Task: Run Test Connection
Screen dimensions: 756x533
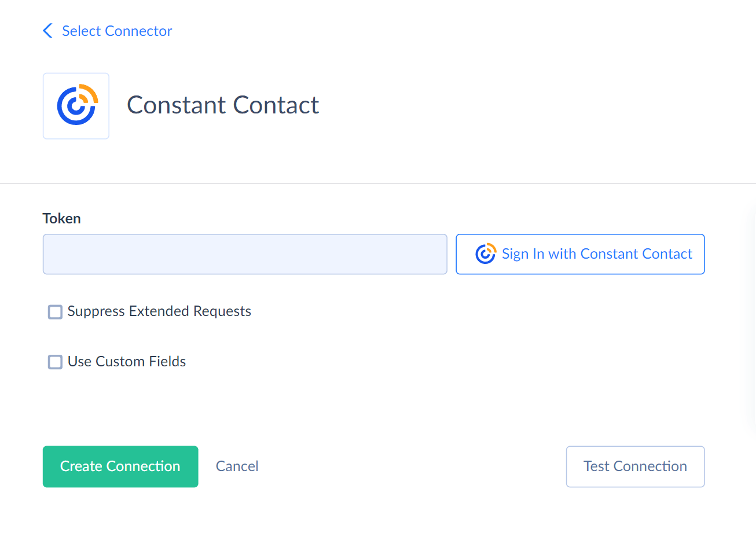Action: click(635, 466)
